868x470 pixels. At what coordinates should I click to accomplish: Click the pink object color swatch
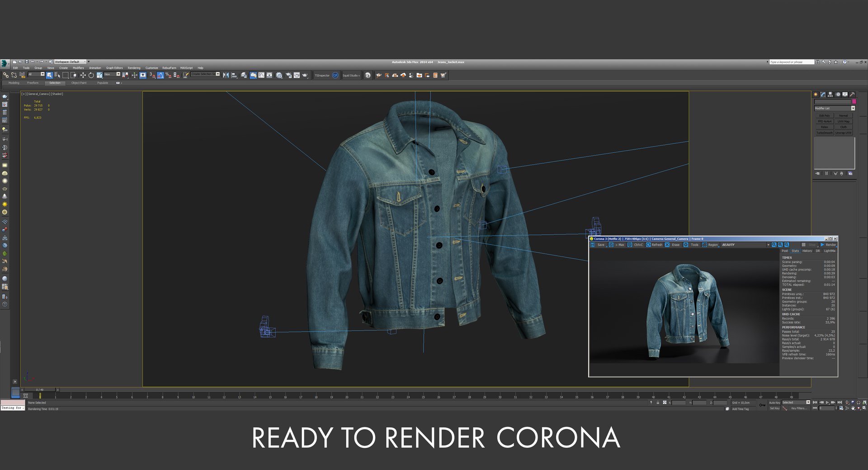[854, 101]
